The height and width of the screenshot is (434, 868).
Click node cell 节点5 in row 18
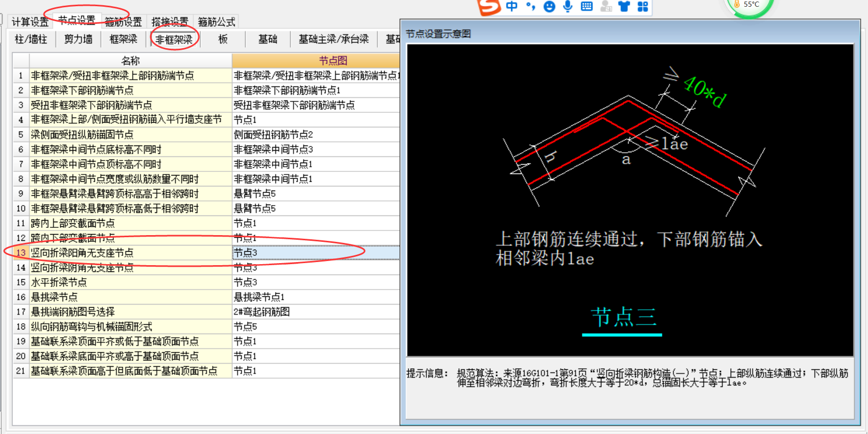pyautogui.click(x=316, y=327)
